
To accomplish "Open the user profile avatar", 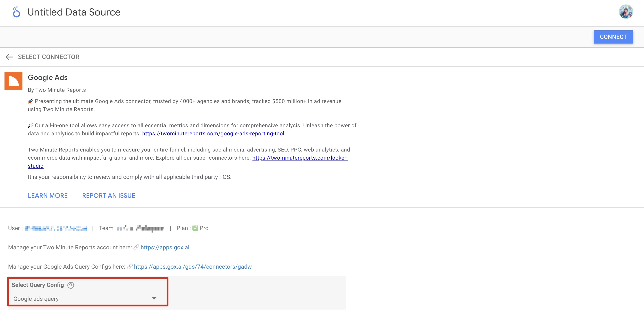I will pos(626,12).
